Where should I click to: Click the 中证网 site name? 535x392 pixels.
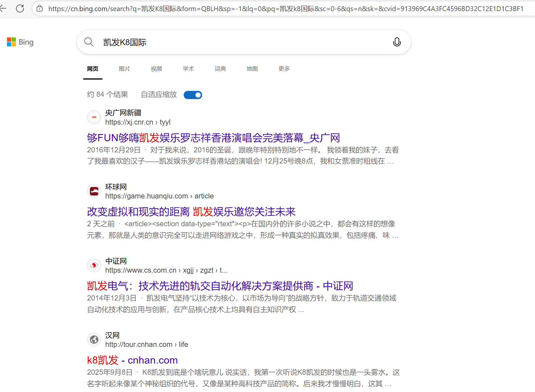click(116, 261)
